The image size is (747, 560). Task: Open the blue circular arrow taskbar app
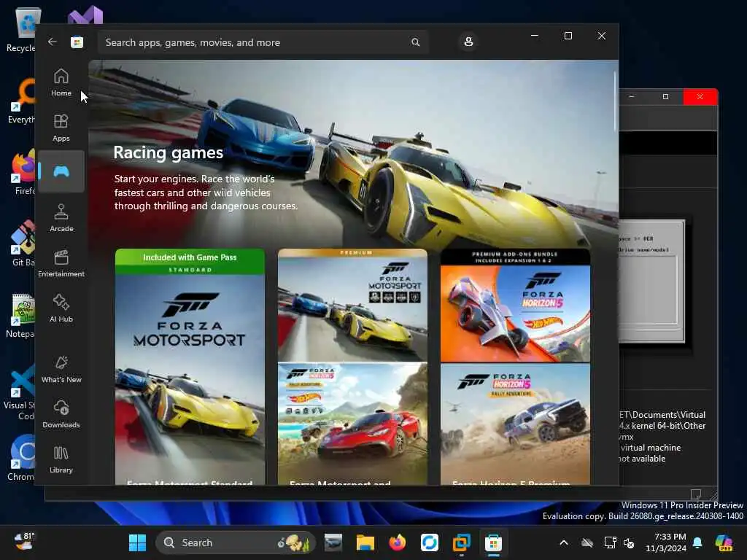pos(429,542)
